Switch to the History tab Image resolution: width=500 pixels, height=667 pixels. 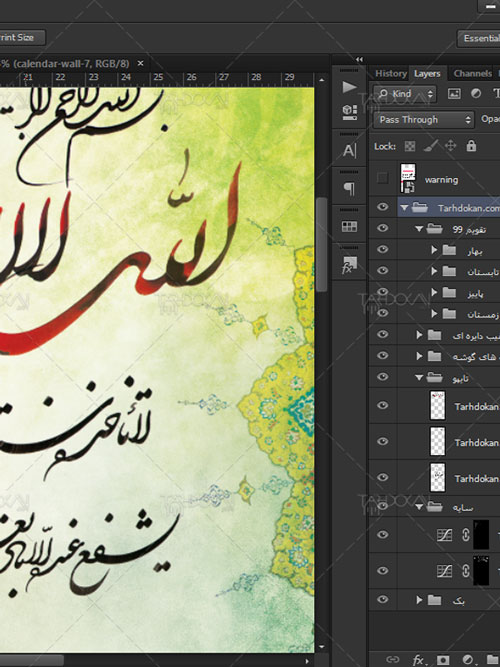[391, 74]
